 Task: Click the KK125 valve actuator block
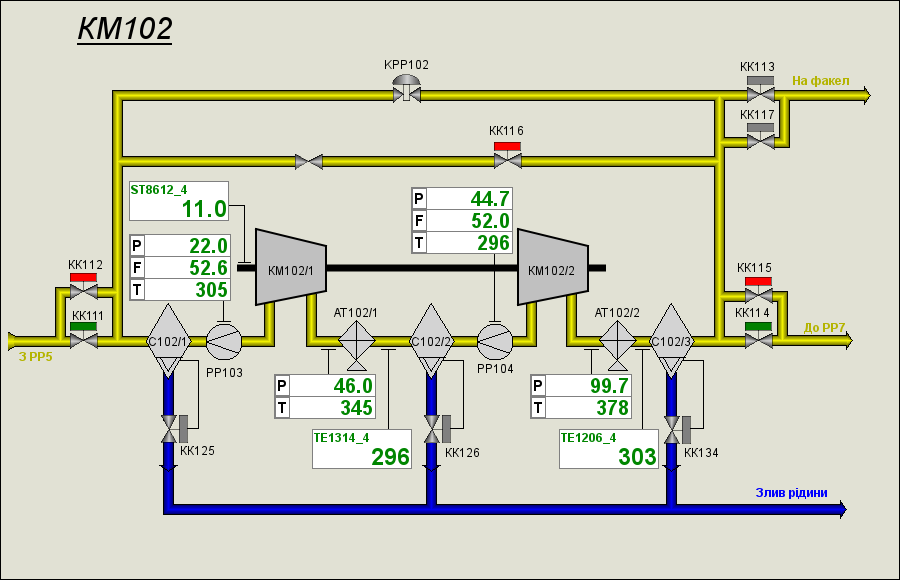pos(184,429)
